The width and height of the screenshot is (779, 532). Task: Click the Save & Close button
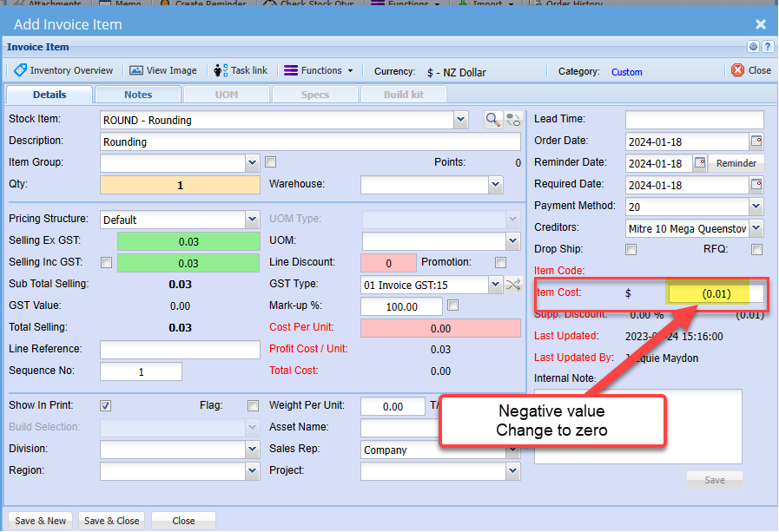[111, 521]
